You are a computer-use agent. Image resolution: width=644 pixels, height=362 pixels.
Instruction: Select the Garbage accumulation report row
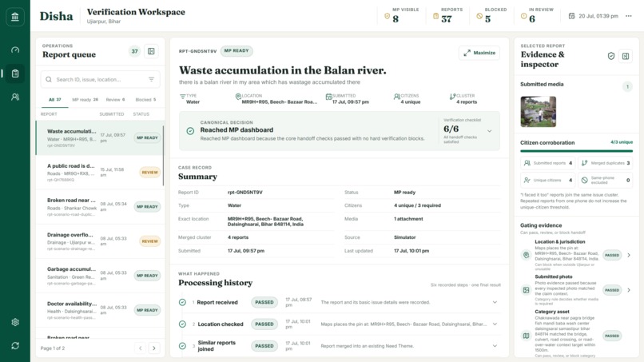(100, 276)
